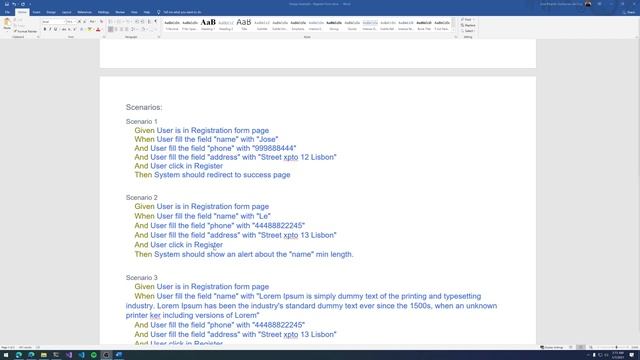Click the Undo arrow icon
The image size is (640, 360).
click(x=14, y=4)
